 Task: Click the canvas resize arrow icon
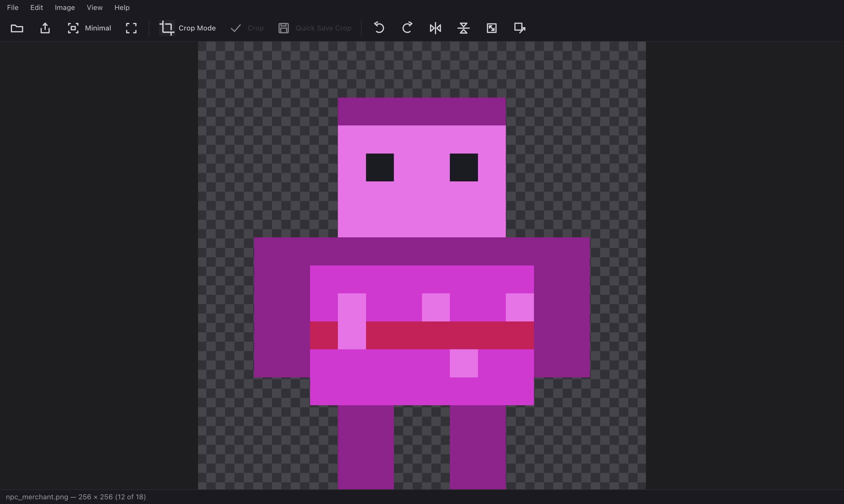[520, 28]
